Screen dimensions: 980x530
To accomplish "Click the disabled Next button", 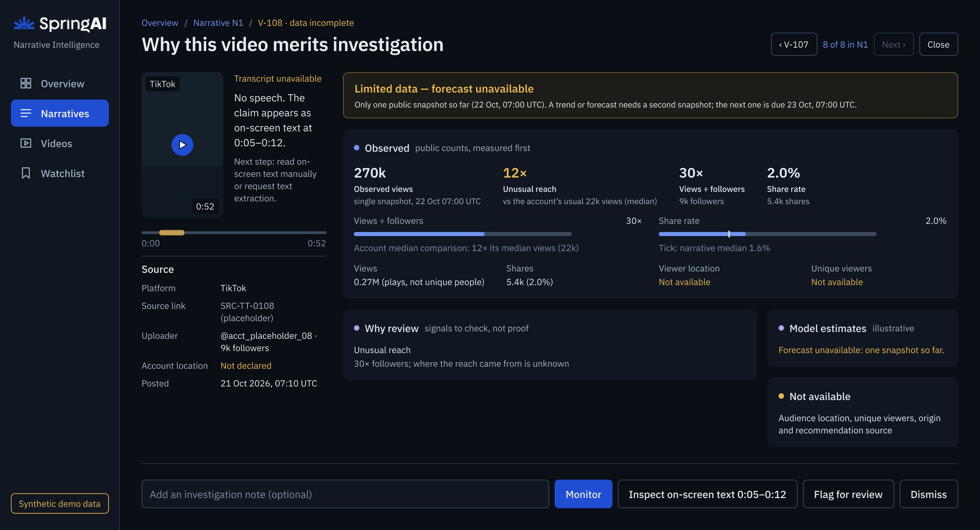I will click(893, 44).
